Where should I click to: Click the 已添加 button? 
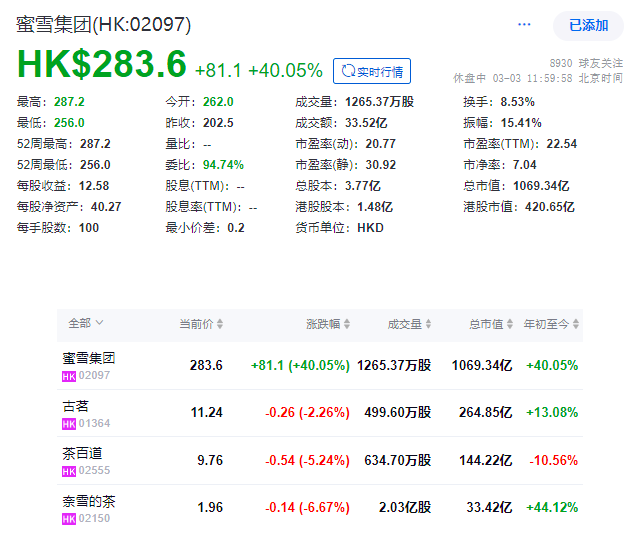click(x=588, y=26)
